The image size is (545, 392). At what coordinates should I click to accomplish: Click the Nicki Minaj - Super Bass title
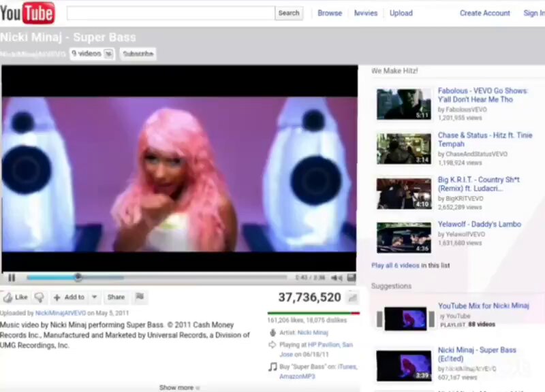68,37
